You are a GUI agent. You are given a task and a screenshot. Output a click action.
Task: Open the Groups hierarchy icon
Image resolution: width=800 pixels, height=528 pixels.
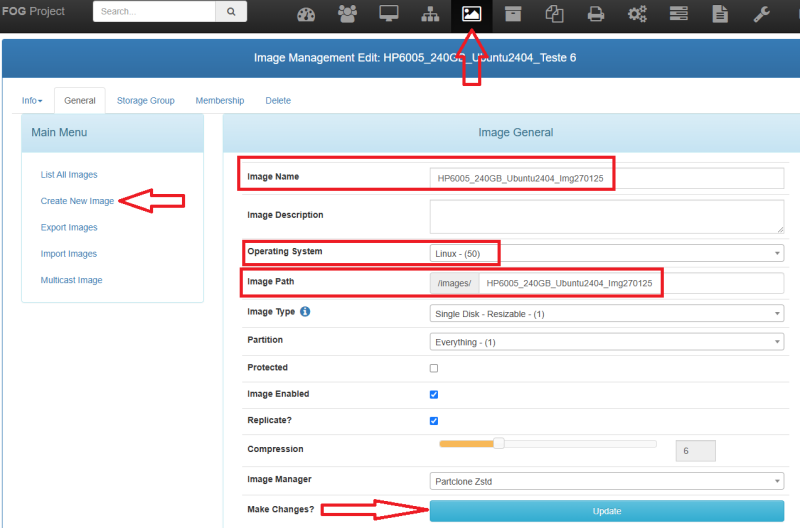click(x=430, y=14)
